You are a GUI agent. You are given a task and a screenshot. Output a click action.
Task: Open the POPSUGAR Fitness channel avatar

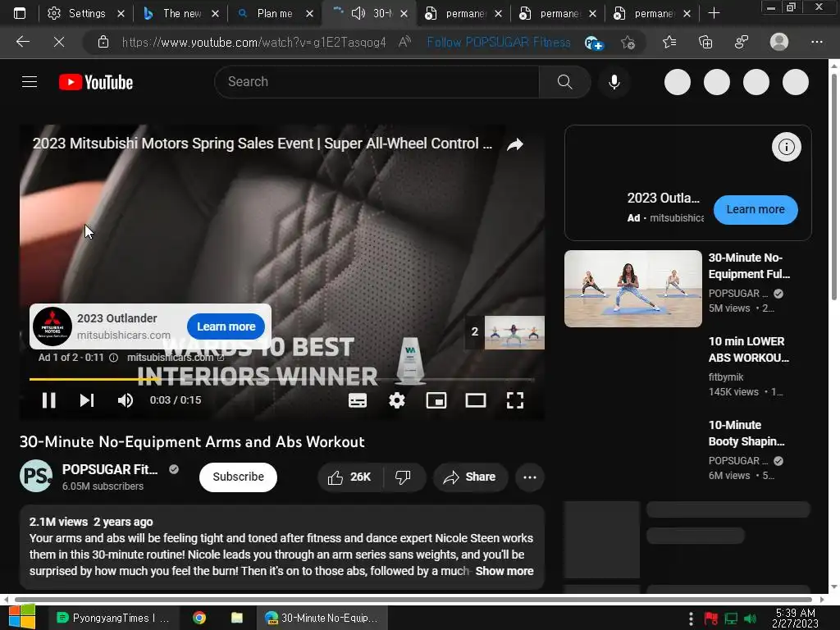pyautogui.click(x=36, y=476)
